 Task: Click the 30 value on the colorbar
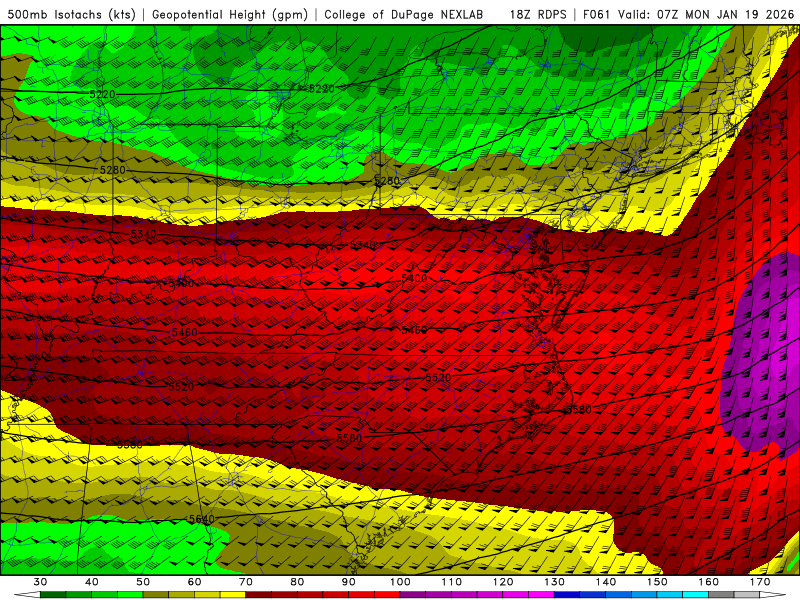40,582
